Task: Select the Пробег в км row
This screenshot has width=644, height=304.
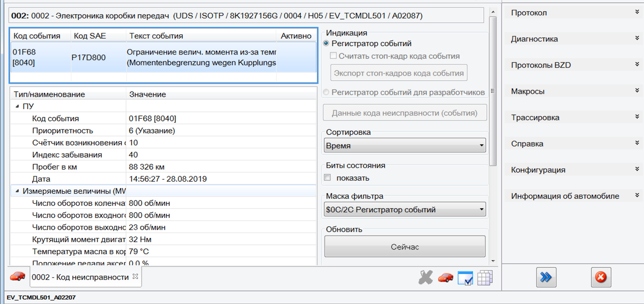Action: (163, 167)
